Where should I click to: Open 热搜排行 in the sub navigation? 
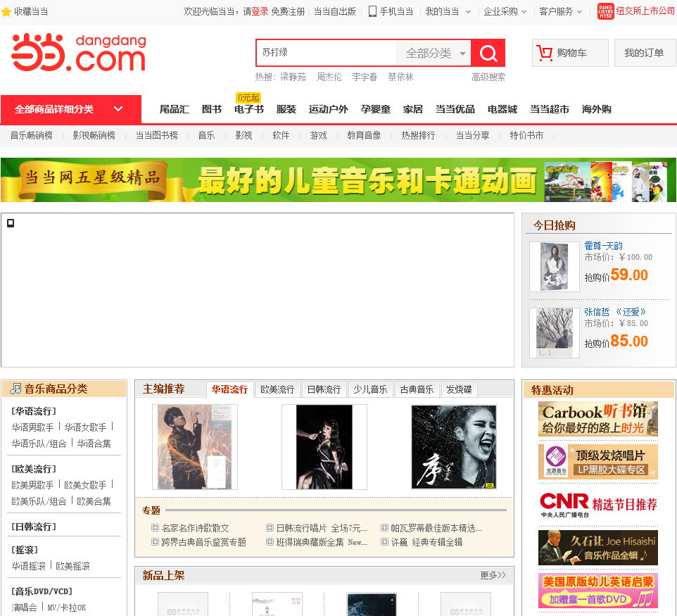tap(418, 135)
